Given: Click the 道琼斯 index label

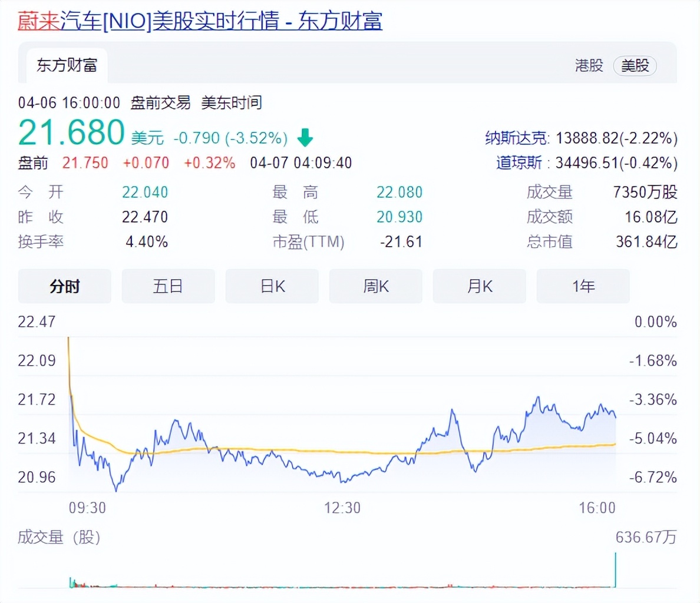Looking at the screenshot, I should click(519, 163).
